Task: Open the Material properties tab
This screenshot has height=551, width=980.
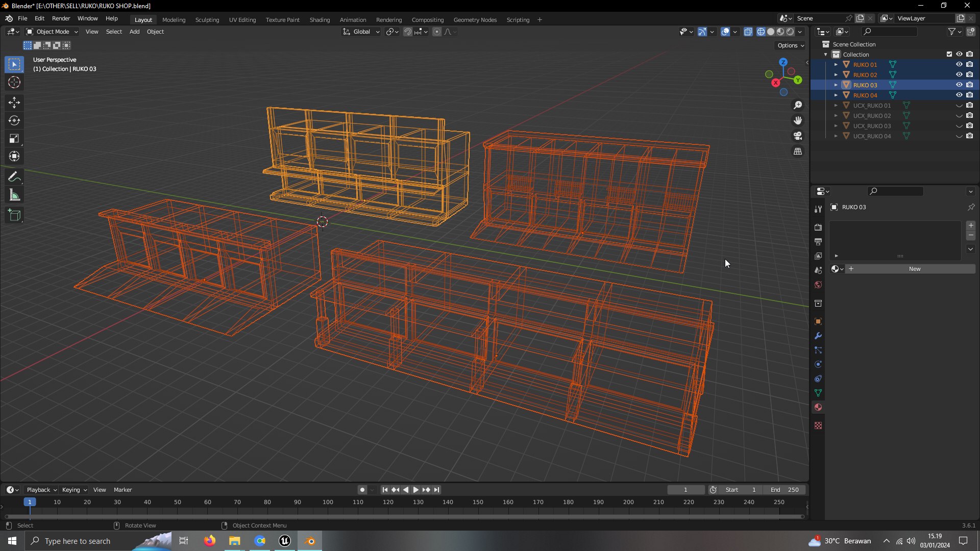Action: click(x=818, y=407)
